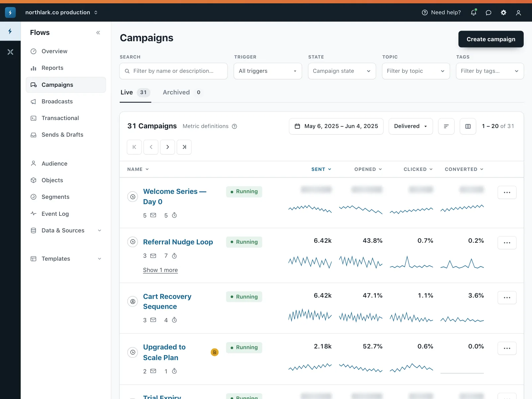This screenshot has width=532, height=399.
Task: Open the Filter by topic dropdown
Action: (x=416, y=71)
